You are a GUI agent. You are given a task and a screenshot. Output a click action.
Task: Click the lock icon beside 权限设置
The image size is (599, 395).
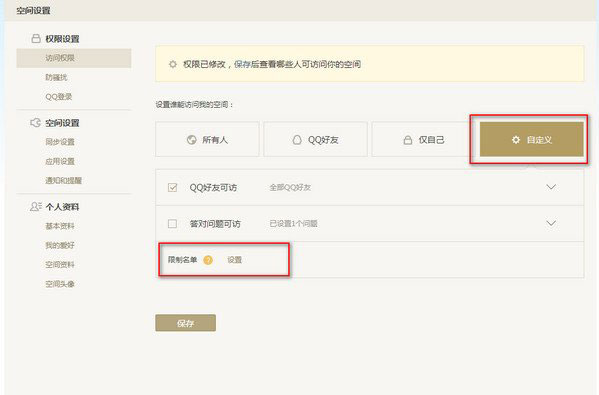36,39
